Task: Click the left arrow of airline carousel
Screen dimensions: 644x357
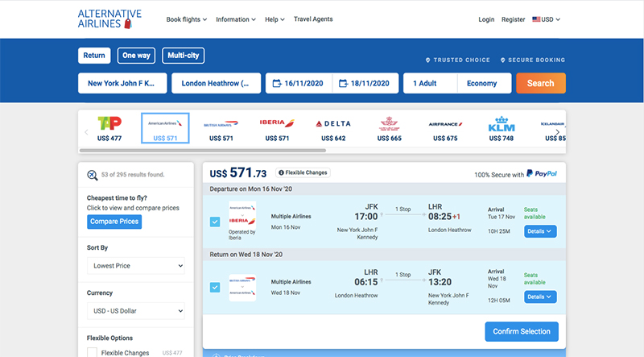Action: tap(86, 132)
